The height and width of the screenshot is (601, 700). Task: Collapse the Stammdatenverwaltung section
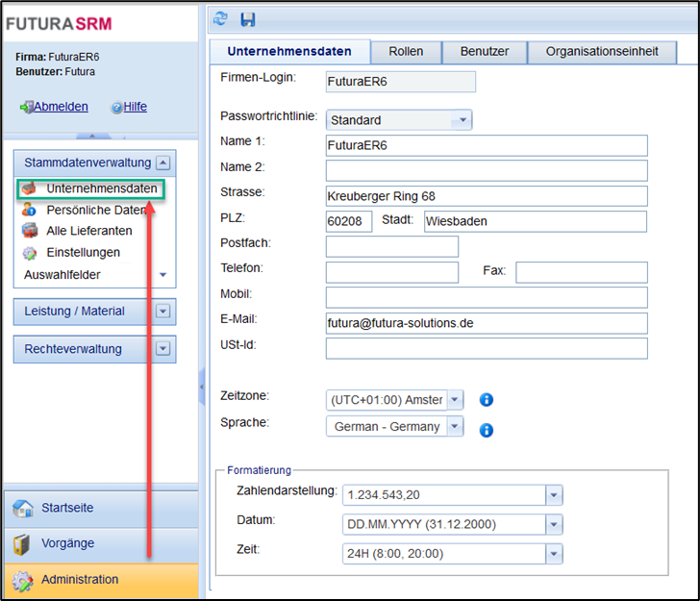[x=163, y=163]
